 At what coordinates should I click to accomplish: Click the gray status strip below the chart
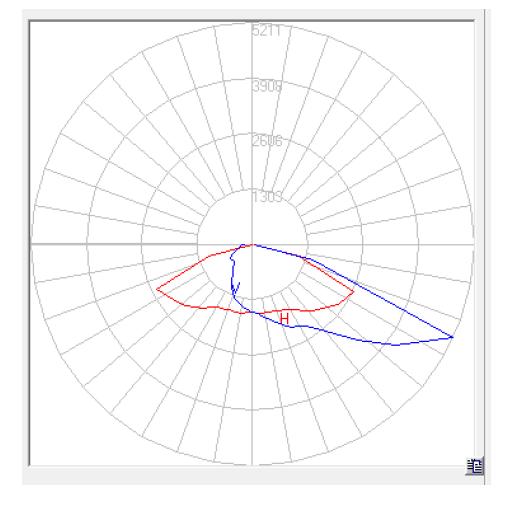tap(253, 476)
